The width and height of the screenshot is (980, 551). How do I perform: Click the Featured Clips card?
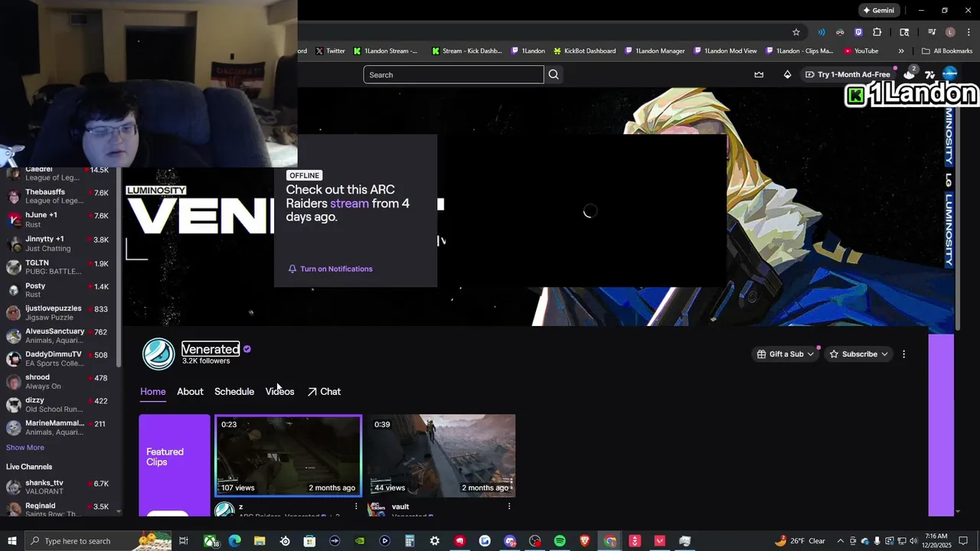point(174,465)
